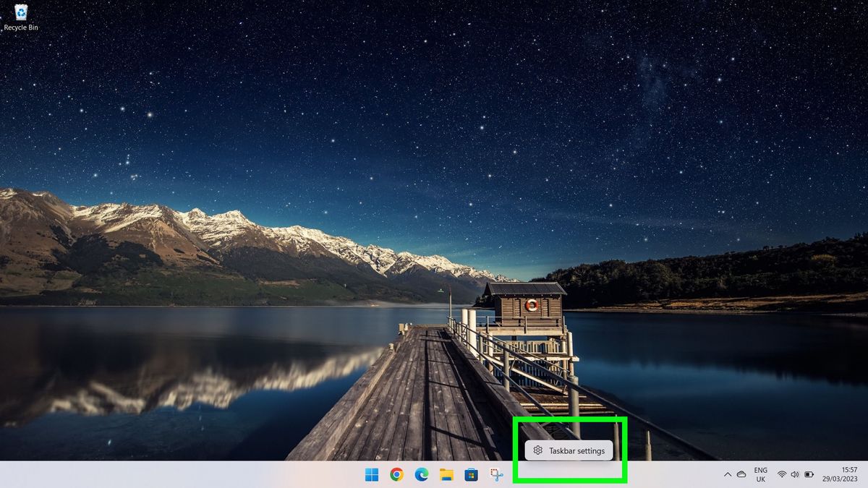Open the Start menu
This screenshot has width=868, height=488.
pos(371,475)
